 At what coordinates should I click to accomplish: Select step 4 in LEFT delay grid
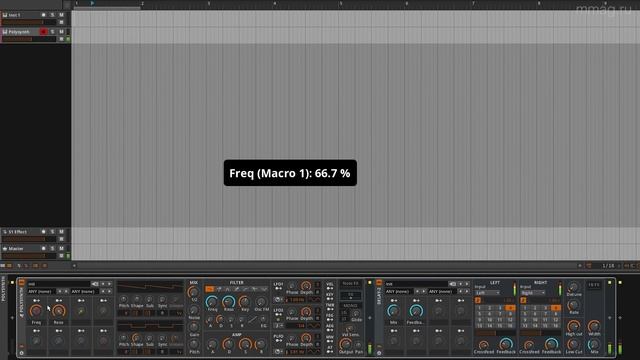[x=510, y=308]
